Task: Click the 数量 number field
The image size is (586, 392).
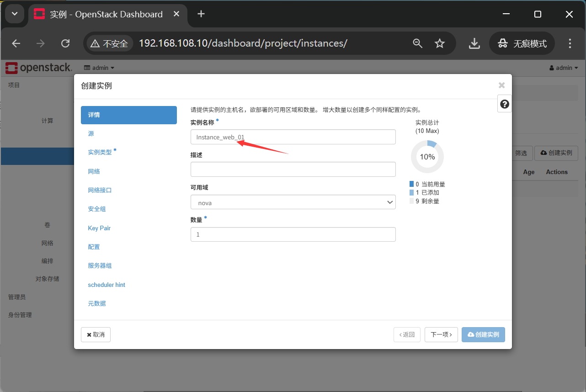Action: point(293,234)
